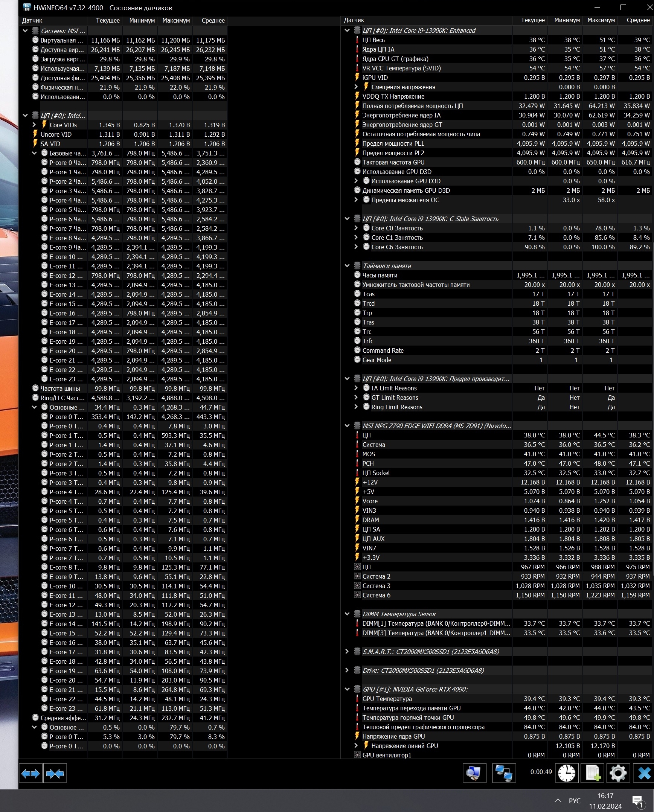
Task: Click the lightning icon beside iGPU VID
Action: pyautogui.click(x=357, y=78)
